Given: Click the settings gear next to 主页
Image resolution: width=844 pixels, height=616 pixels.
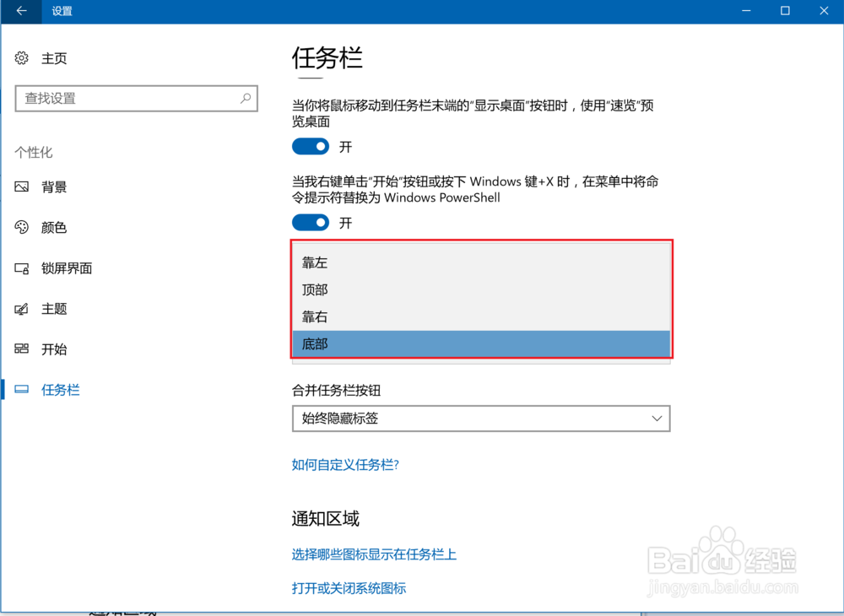Looking at the screenshot, I should tap(21, 57).
